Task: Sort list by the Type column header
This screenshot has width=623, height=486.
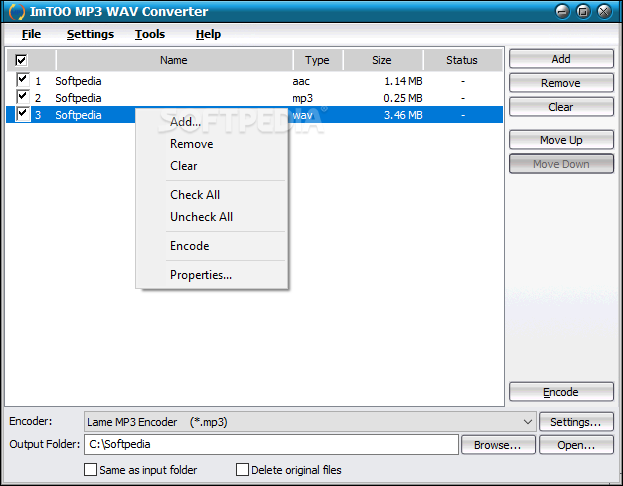Action: pos(317,60)
